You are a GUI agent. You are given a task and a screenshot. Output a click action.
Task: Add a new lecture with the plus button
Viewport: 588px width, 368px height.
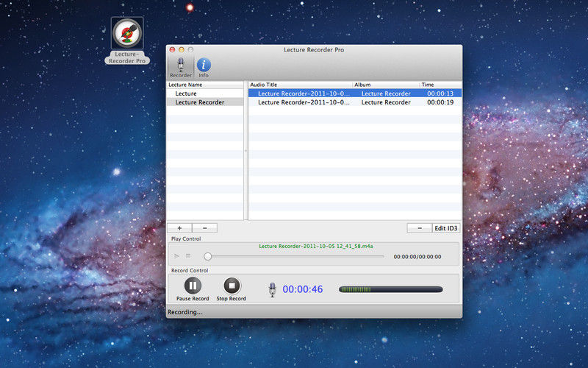[179, 228]
